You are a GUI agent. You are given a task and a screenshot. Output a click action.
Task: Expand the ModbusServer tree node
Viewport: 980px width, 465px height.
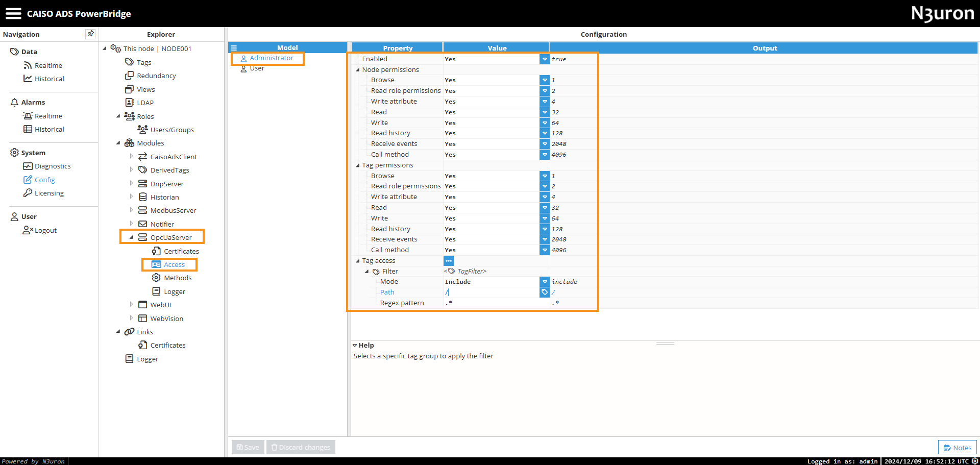131,210
